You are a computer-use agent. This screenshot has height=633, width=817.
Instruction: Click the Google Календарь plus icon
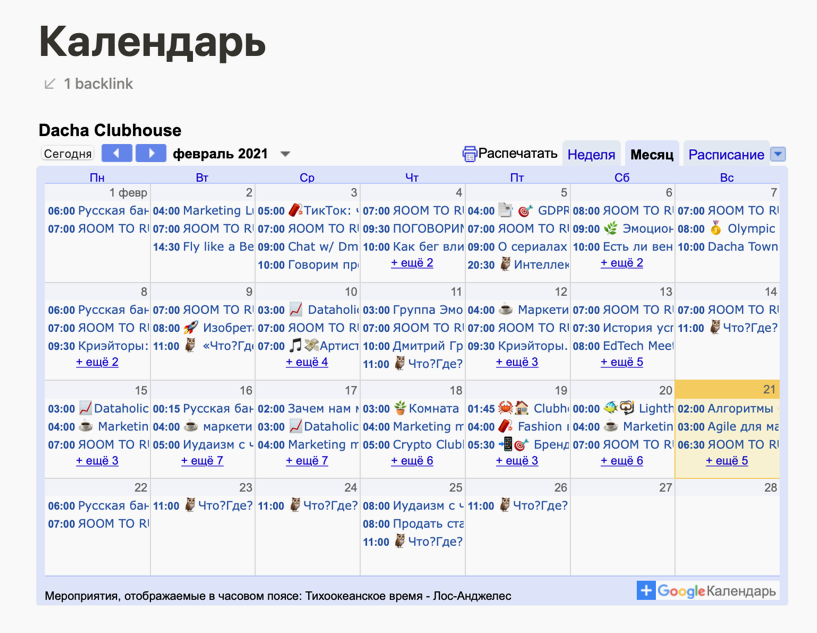click(646, 591)
